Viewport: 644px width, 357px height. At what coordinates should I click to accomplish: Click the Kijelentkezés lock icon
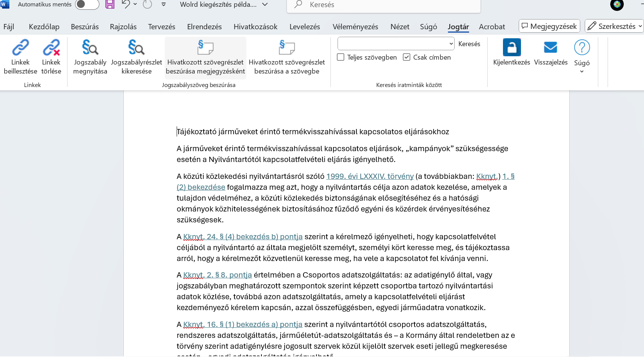point(512,48)
